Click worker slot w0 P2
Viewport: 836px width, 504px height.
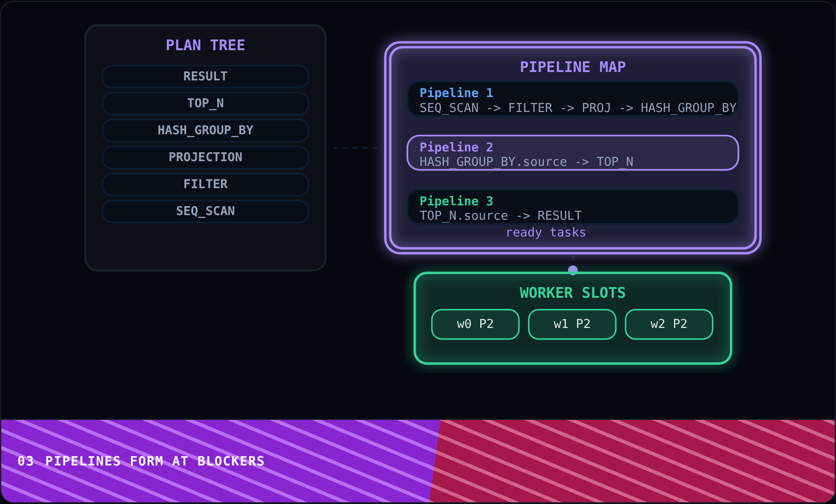[475, 324]
